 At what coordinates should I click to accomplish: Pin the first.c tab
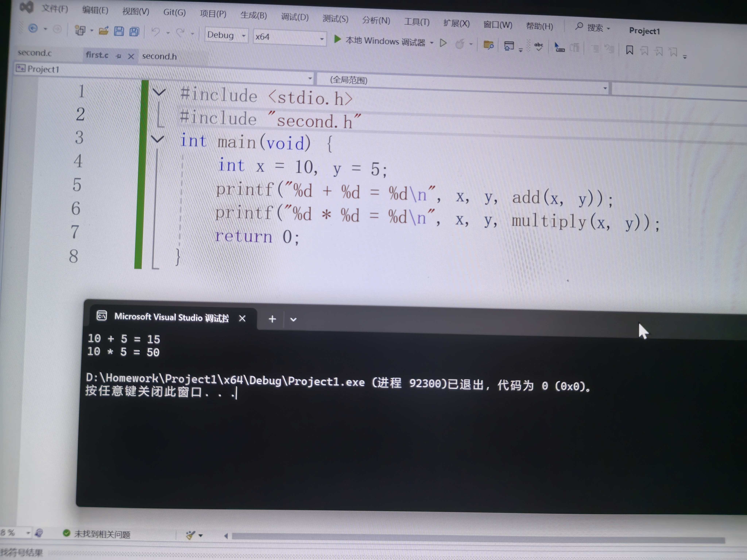pyautogui.click(x=118, y=56)
